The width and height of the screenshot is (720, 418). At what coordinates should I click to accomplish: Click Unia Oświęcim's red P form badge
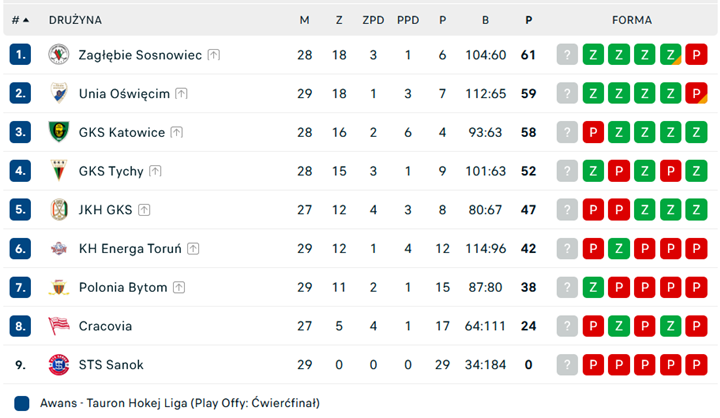point(697,93)
